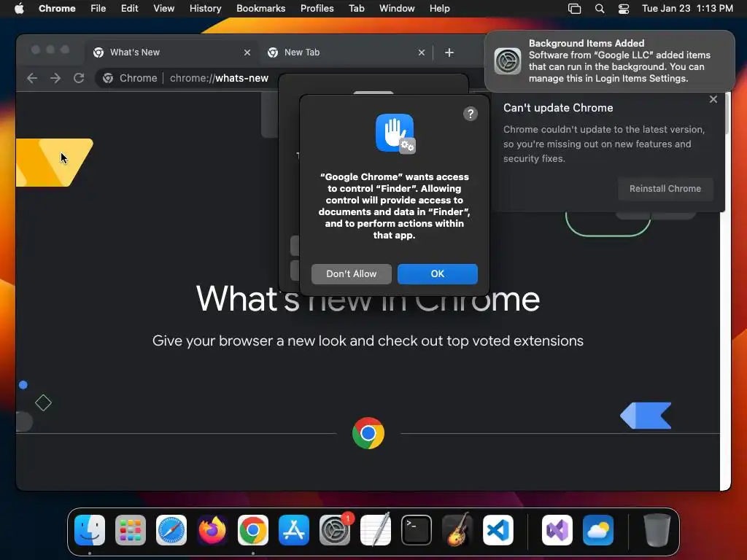This screenshot has width=747, height=560.
Task: Go forward with the forward arrow
Action: pyautogui.click(x=55, y=78)
